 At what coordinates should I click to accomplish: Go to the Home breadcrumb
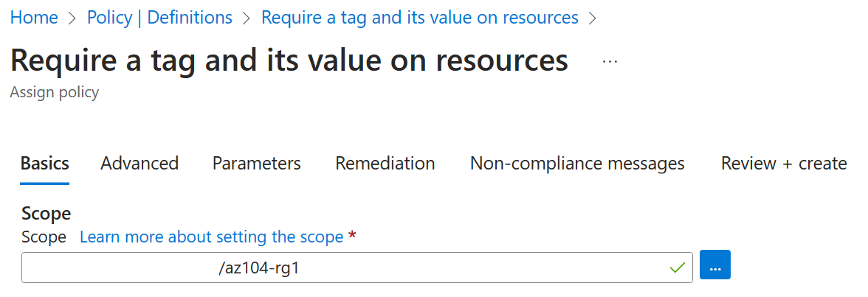[x=34, y=18]
